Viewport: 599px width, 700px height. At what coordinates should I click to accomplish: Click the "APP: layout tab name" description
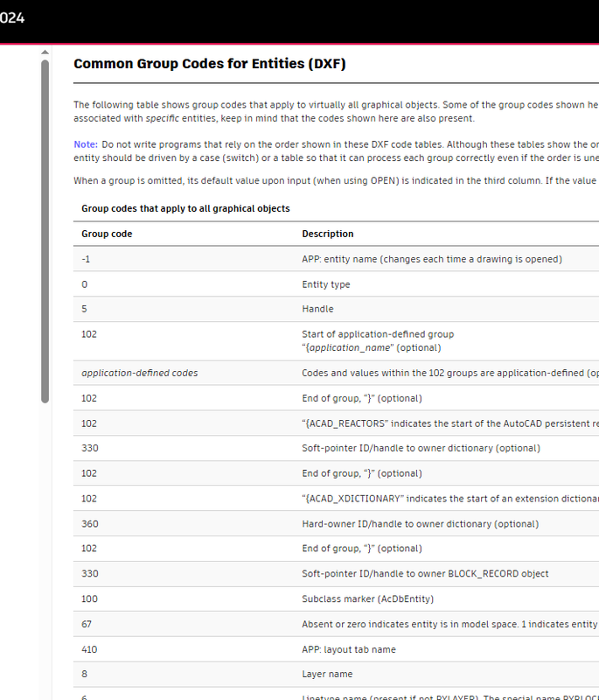(350, 649)
